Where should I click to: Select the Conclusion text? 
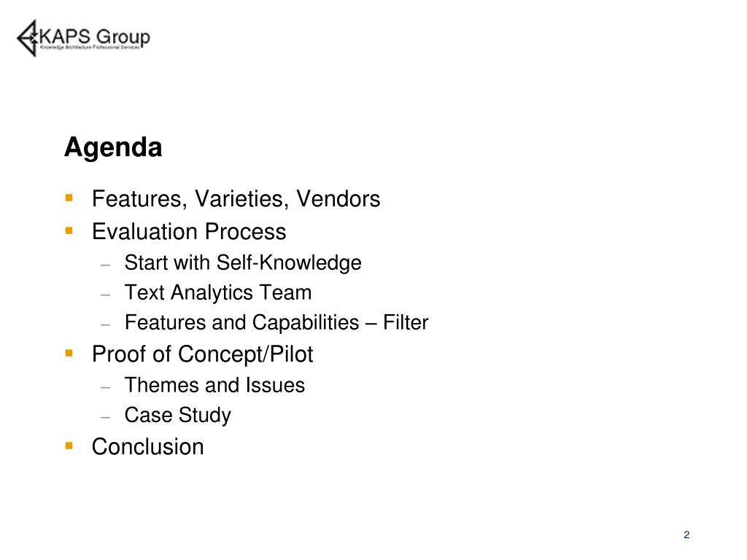(147, 447)
